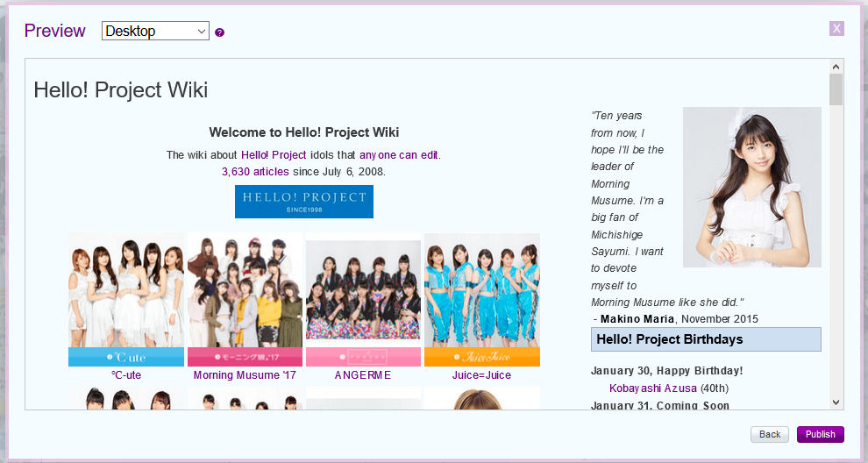
Task: Publish the page
Action: tap(821, 434)
